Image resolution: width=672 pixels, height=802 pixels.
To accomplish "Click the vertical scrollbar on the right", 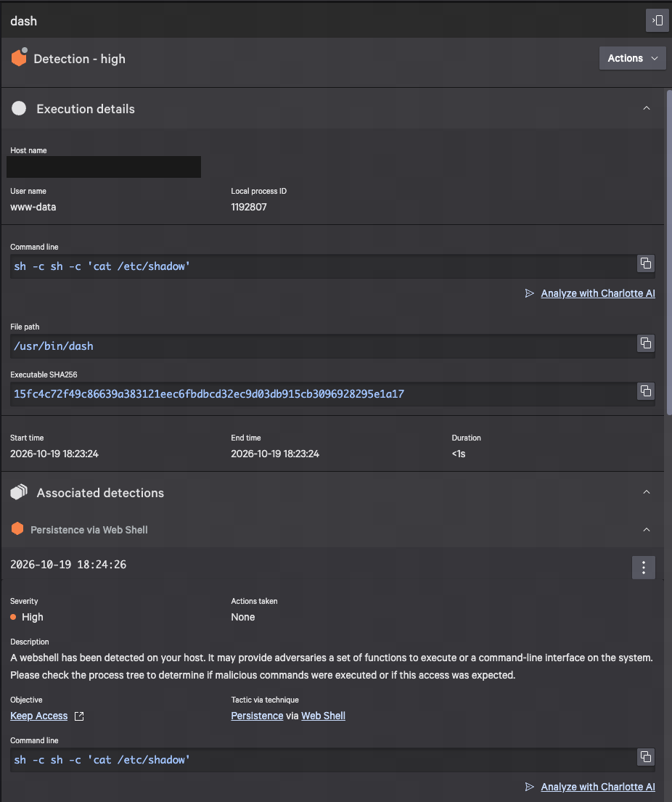I will (x=668, y=253).
